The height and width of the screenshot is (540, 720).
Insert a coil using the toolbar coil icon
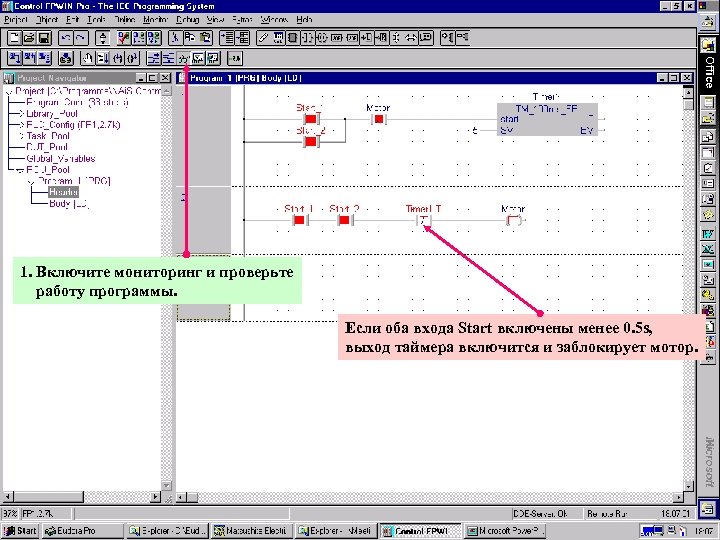pos(322,38)
